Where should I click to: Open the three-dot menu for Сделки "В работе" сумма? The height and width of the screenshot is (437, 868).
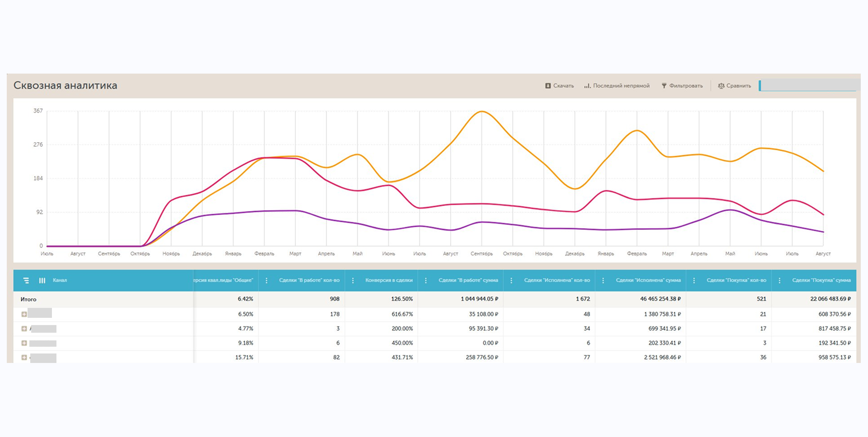click(x=426, y=280)
